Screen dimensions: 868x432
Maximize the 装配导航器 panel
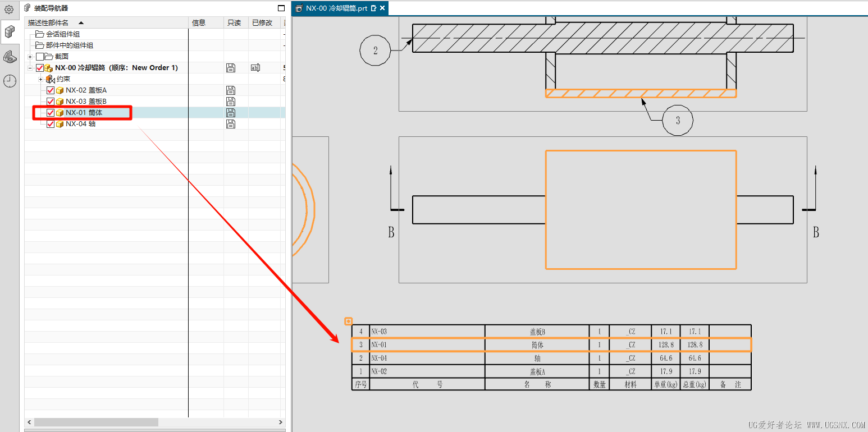(281, 8)
